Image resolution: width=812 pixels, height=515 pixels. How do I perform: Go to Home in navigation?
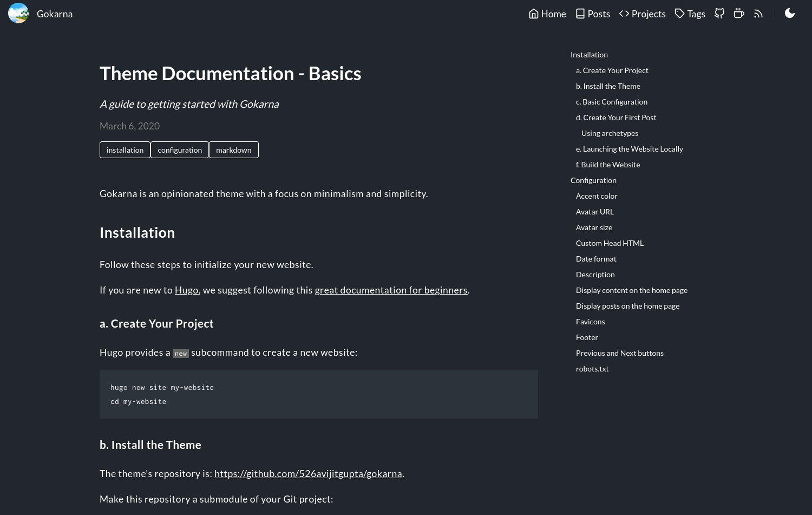pyautogui.click(x=547, y=14)
